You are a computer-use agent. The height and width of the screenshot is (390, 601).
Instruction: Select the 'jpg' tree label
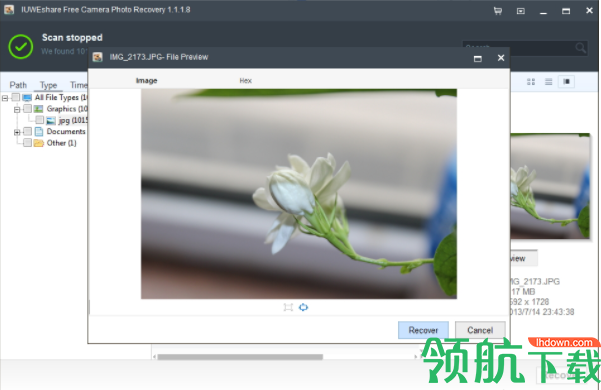tap(72, 120)
